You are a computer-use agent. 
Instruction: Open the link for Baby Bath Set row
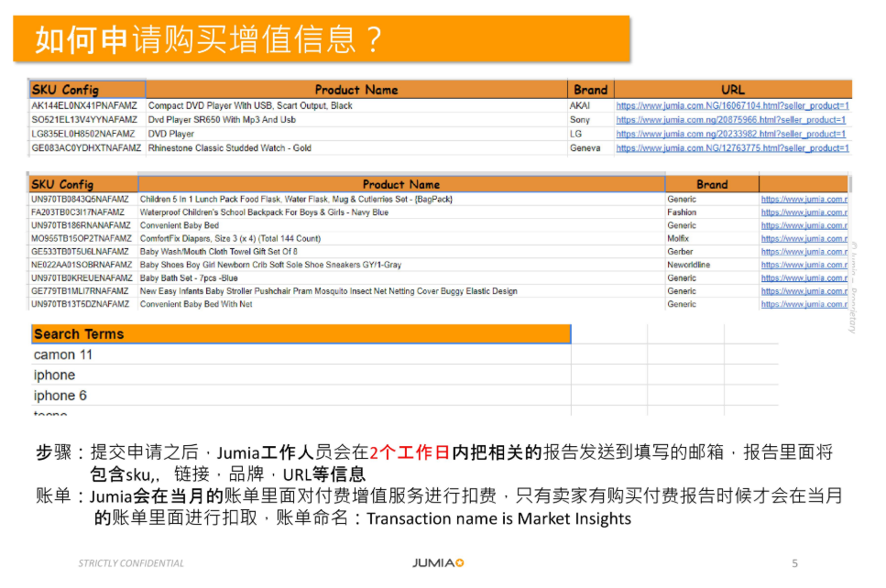pos(804,278)
